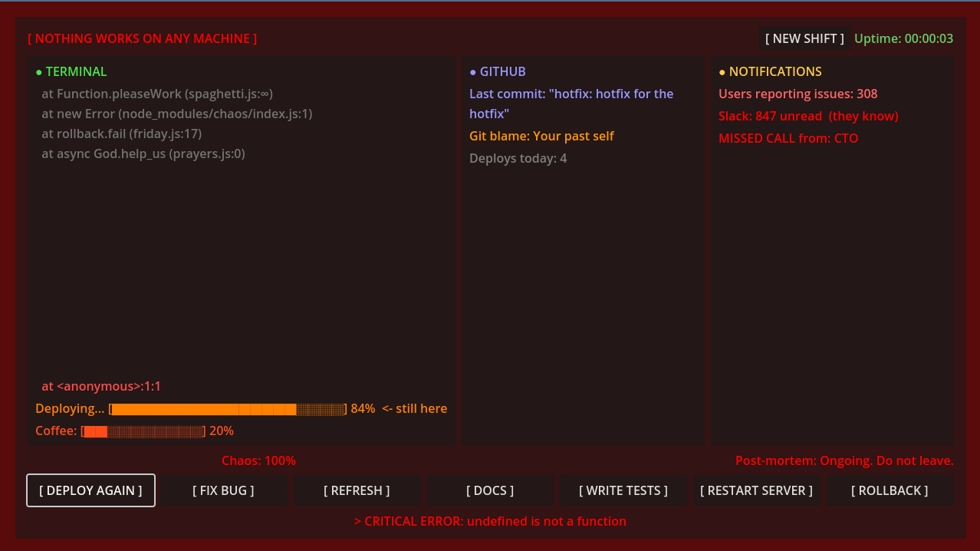Click the 'NOTHING WORKS ON ANY MACHINE' title
Viewport: 980px width, 551px height.
tap(143, 38)
